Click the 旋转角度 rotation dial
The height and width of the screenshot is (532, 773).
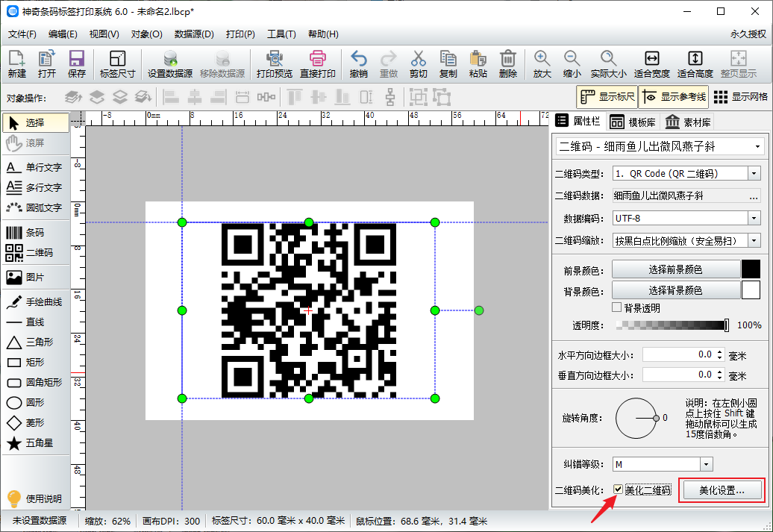(x=636, y=418)
